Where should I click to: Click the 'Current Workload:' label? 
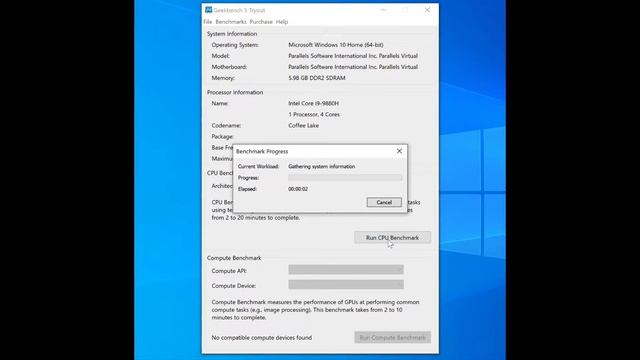(x=258, y=167)
